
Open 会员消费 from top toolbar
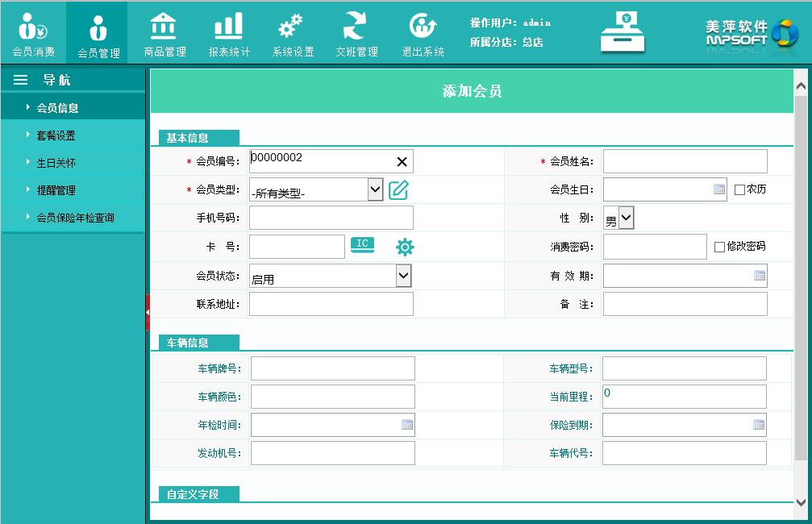pyautogui.click(x=33, y=34)
